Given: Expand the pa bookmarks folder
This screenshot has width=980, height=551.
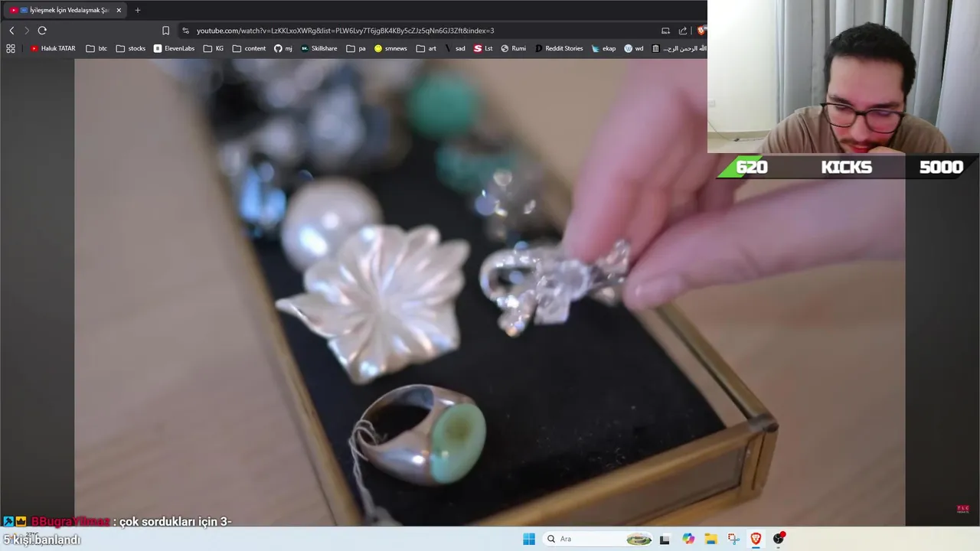Looking at the screenshot, I should tap(356, 48).
